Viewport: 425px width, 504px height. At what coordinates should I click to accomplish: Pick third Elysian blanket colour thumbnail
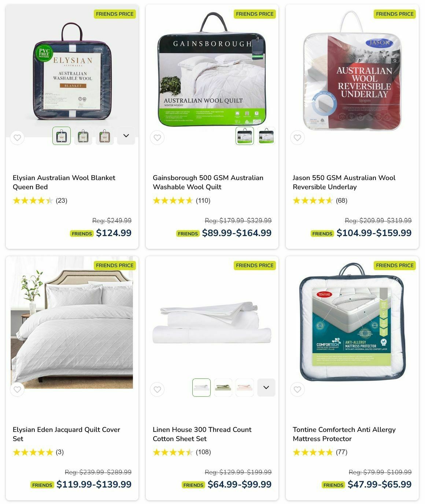(105, 136)
